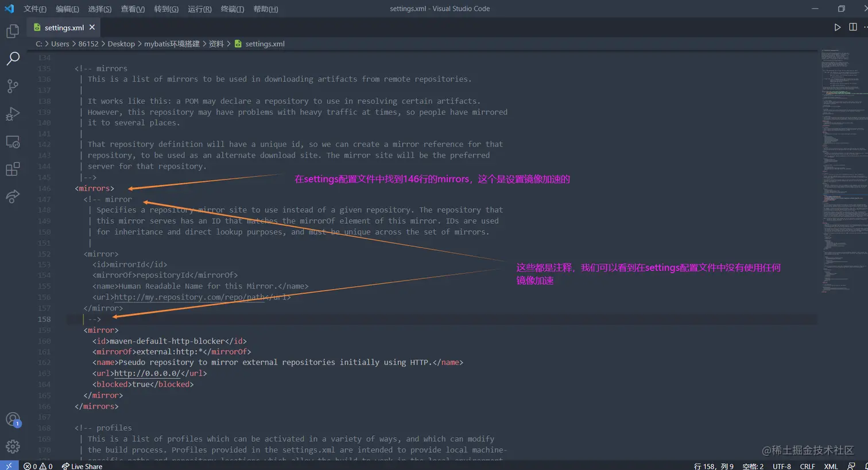
Task: Open the 选择(S) menu
Action: pyautogui.click(x=100, y=9)
